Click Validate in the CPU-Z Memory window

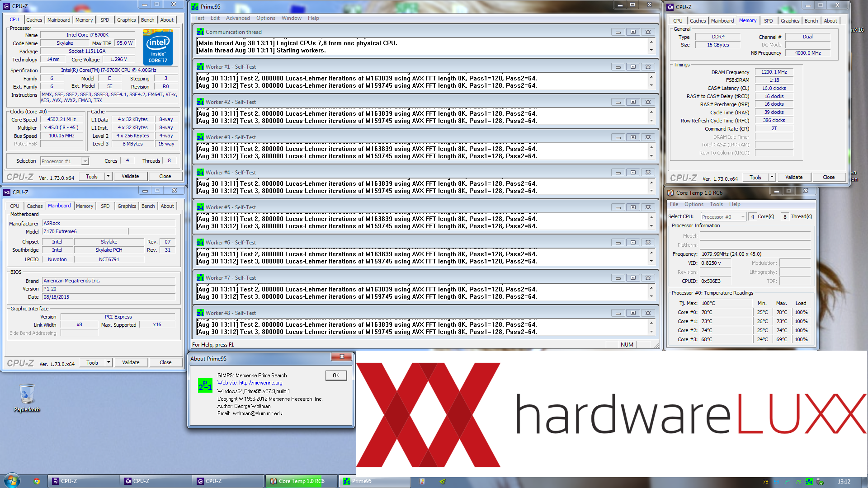[794, 177]
